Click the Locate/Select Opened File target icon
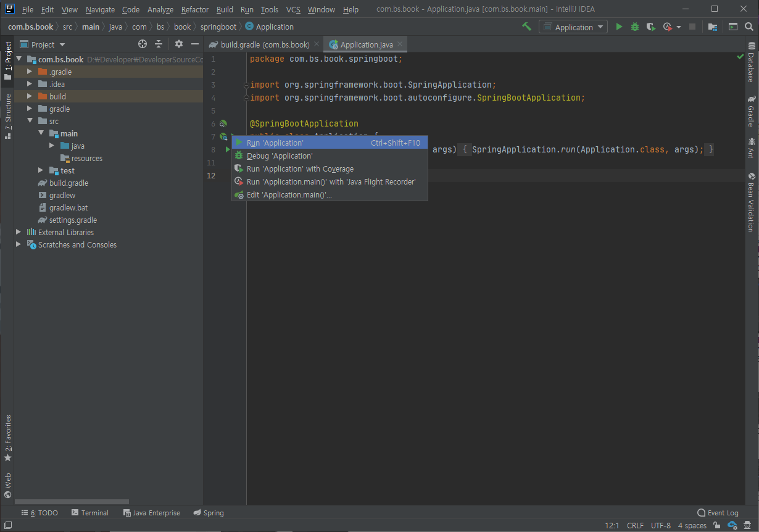The image size is (759, 532). [x=143, y=44]
